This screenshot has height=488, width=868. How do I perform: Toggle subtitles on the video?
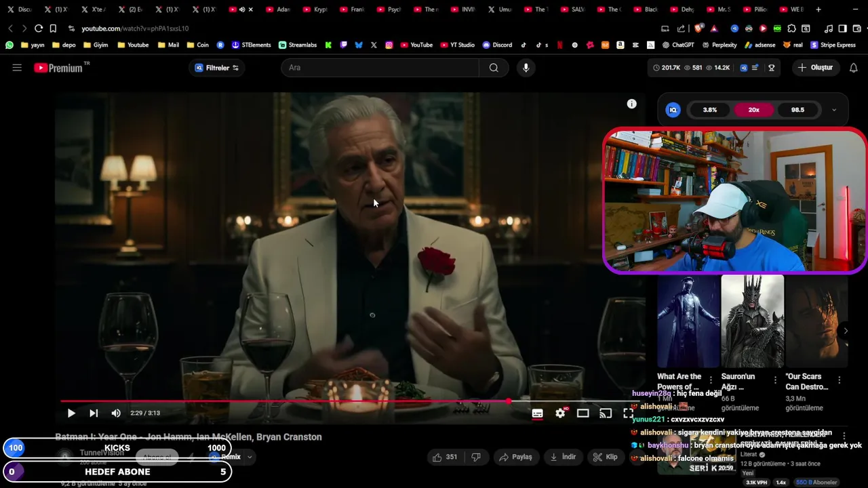pyautogui.click(x=537, y=413)
